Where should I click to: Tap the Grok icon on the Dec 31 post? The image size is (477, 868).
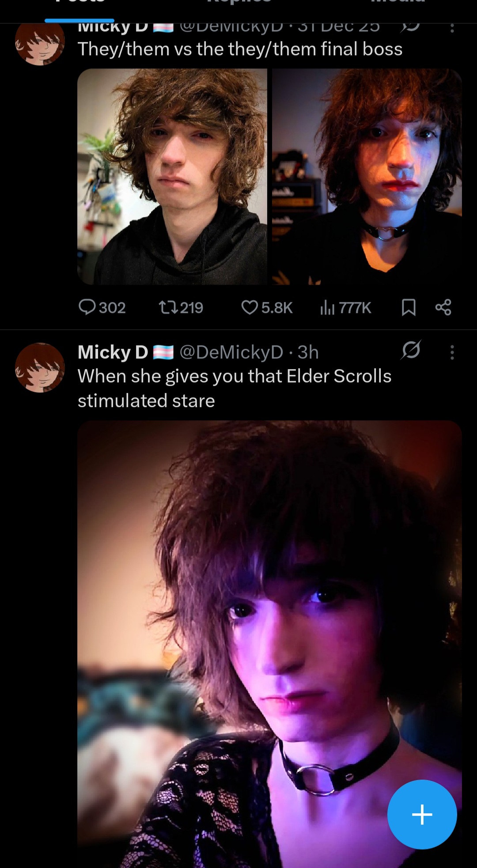coord(410,27)
